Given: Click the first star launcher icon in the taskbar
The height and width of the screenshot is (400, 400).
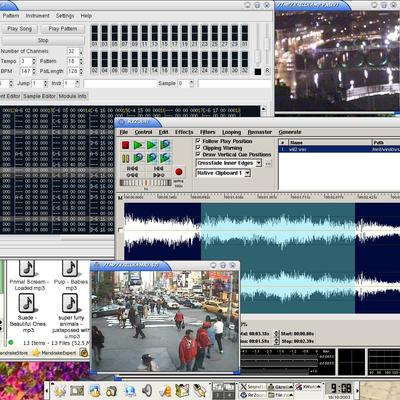Looking at the screenshot, I should pos(61,390).
